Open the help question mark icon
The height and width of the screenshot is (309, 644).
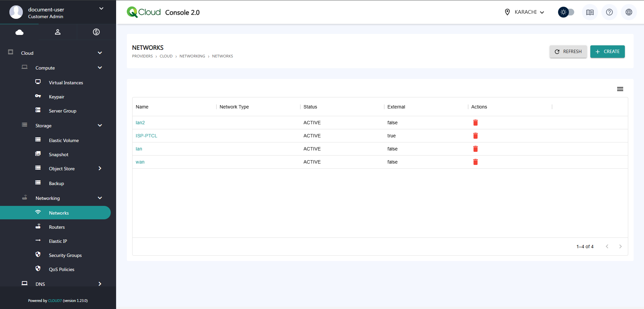coord(609,12)
